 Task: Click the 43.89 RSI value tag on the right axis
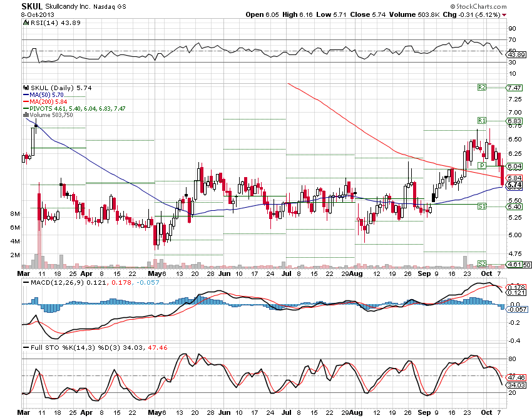(516, 54)
